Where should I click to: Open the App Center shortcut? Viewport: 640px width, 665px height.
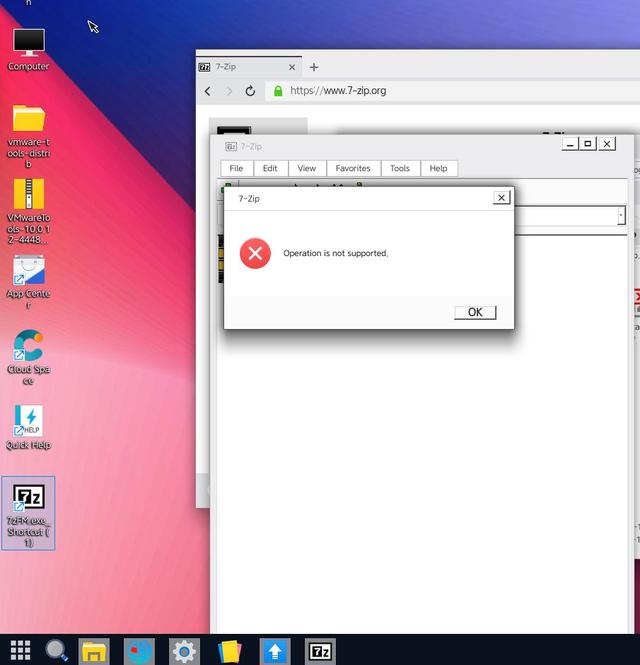[x=28, y=281]
